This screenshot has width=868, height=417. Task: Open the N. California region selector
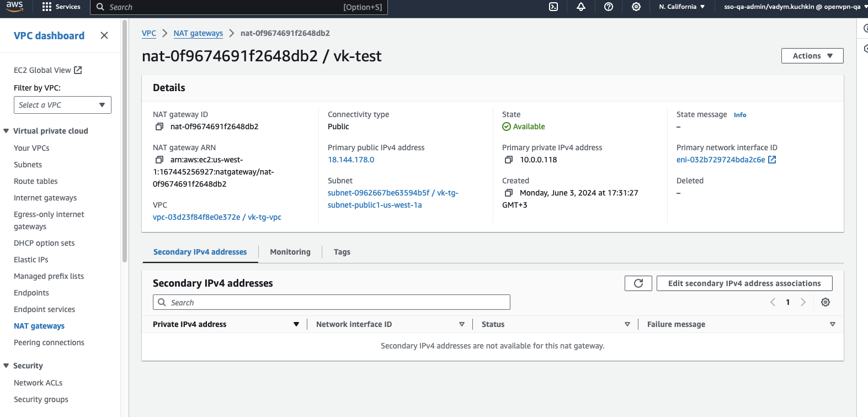(681, 7)
